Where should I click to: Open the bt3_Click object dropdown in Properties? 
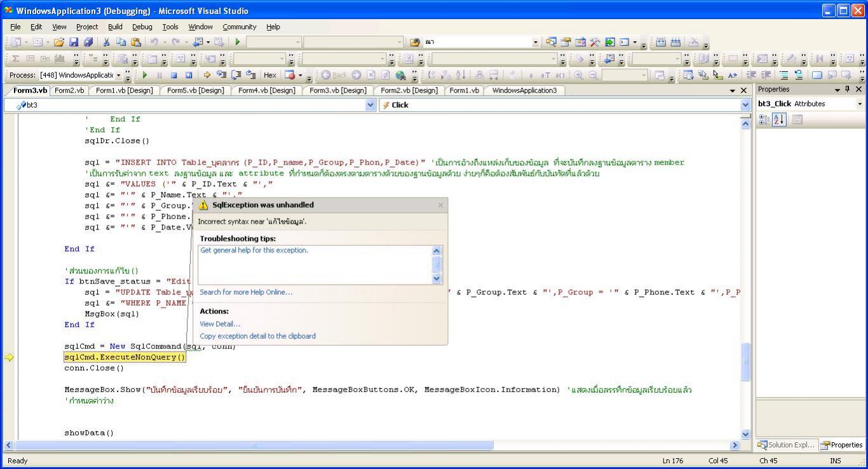[860, 104]
